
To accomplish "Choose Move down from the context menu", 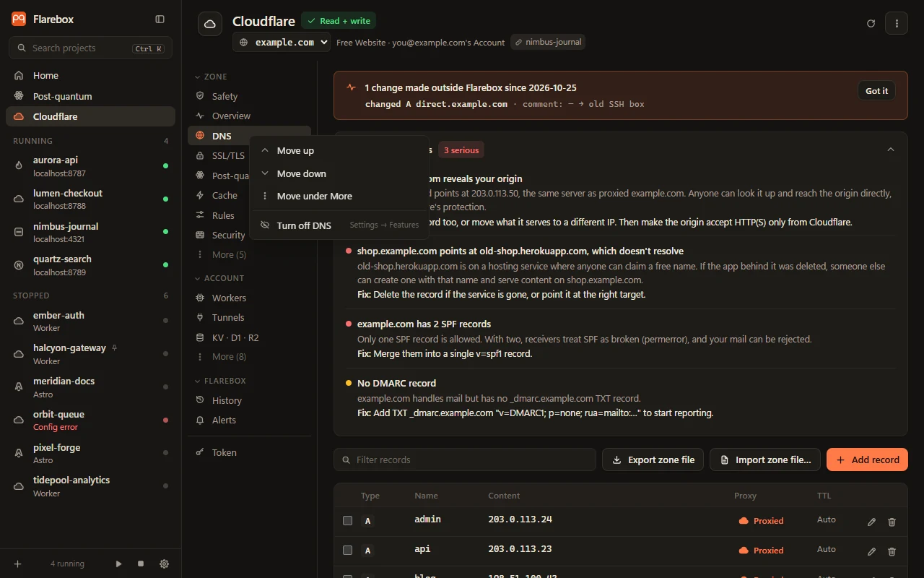I will coord(339,173).
